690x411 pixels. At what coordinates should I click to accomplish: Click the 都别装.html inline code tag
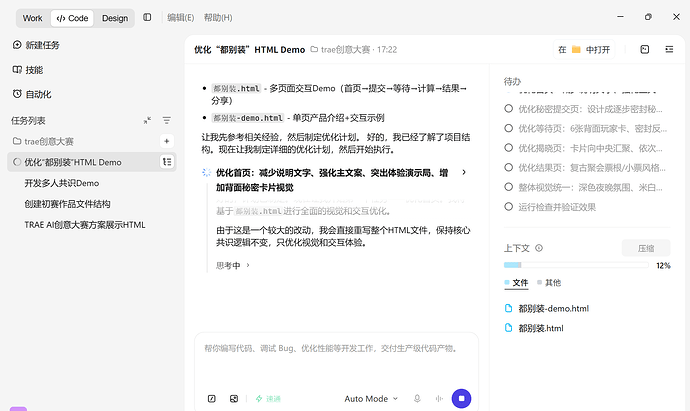236,88
